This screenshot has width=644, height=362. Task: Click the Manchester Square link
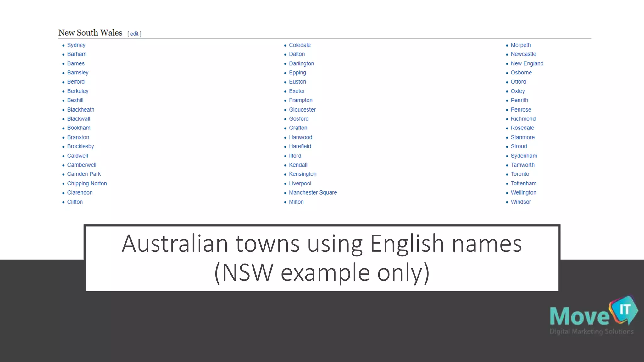pyautogui.click(x=313, y=192)
